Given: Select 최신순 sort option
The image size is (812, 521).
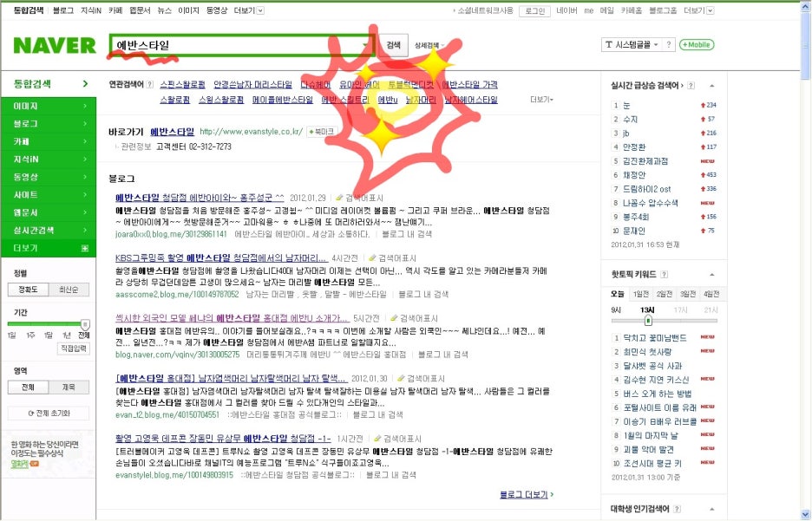Looking at the screenshot, I should click(x=69, y=290).
